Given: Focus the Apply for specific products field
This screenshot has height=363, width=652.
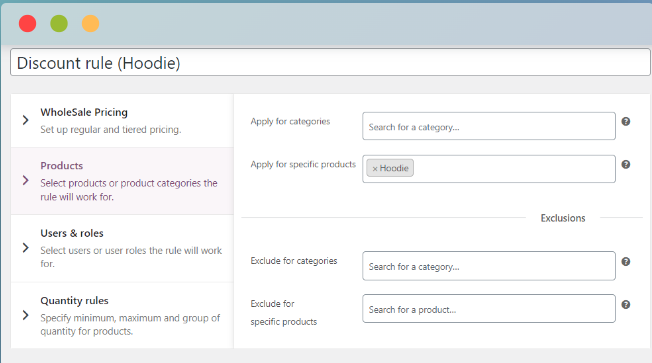Looking at the screenshot, I should [x=489, y=169].
